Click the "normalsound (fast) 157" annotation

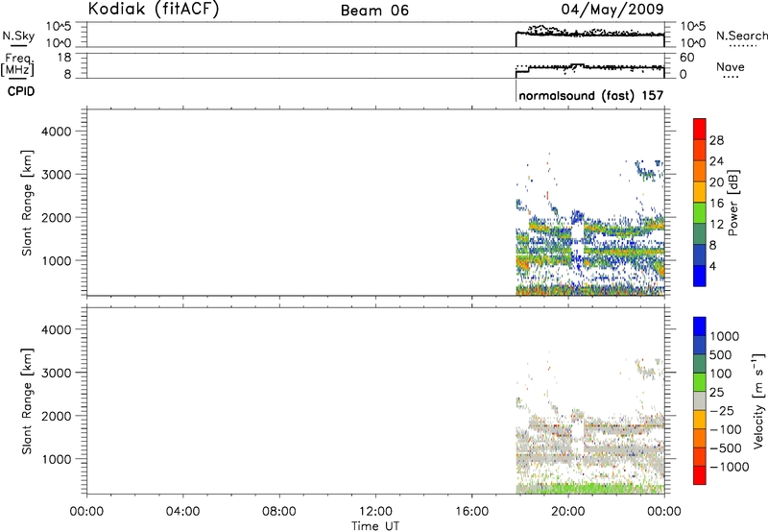590,95
